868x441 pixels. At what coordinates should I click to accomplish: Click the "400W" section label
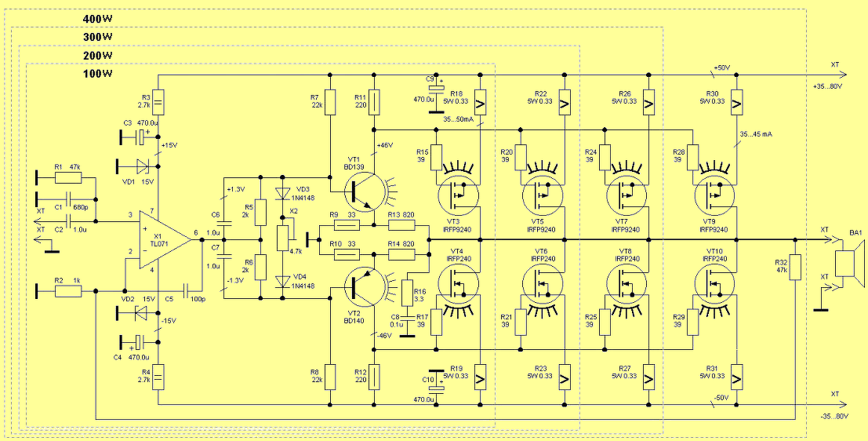point(98,19)
